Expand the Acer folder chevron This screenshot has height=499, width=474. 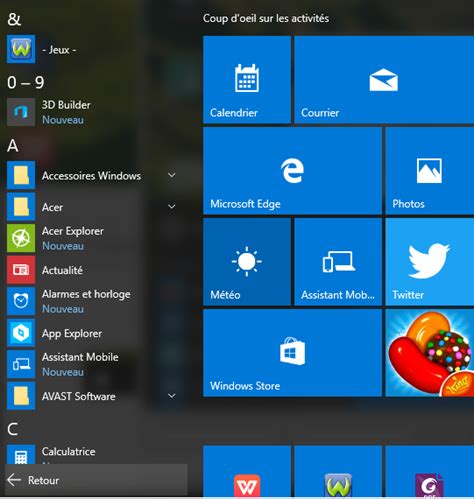click(x=172, y=207)
